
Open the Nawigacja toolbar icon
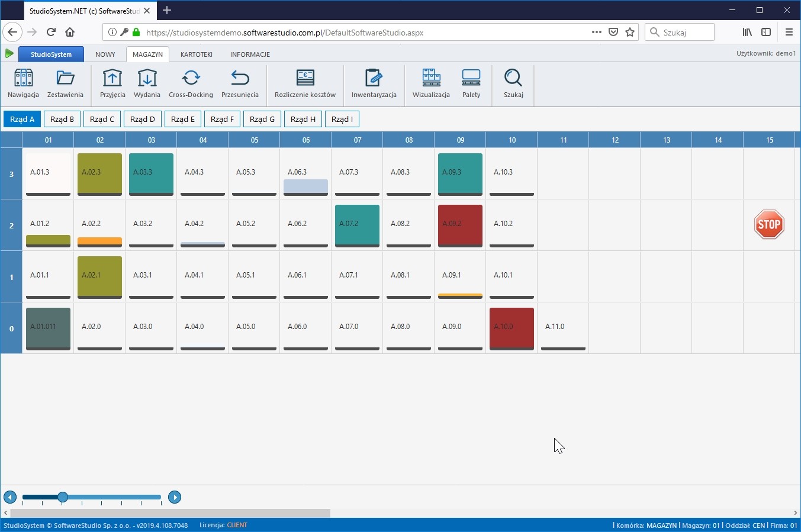point(23,83)
